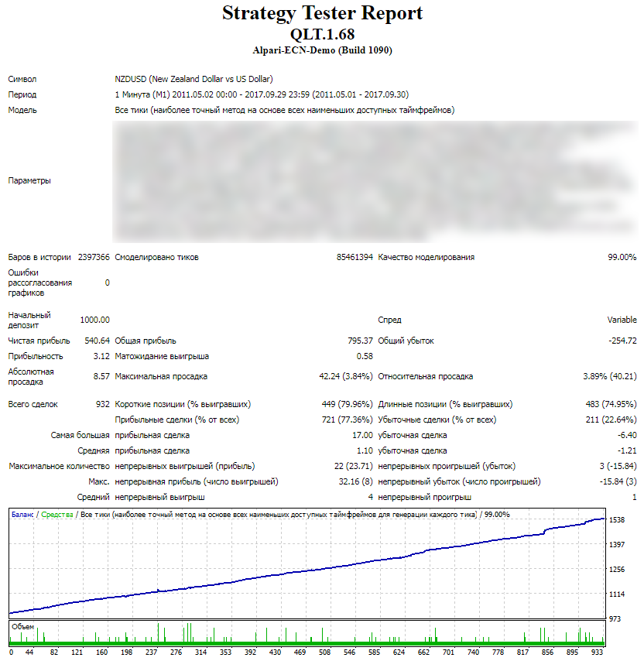Click the 'Символ' row label
The image size is (644, 661).
coord(22,79)
